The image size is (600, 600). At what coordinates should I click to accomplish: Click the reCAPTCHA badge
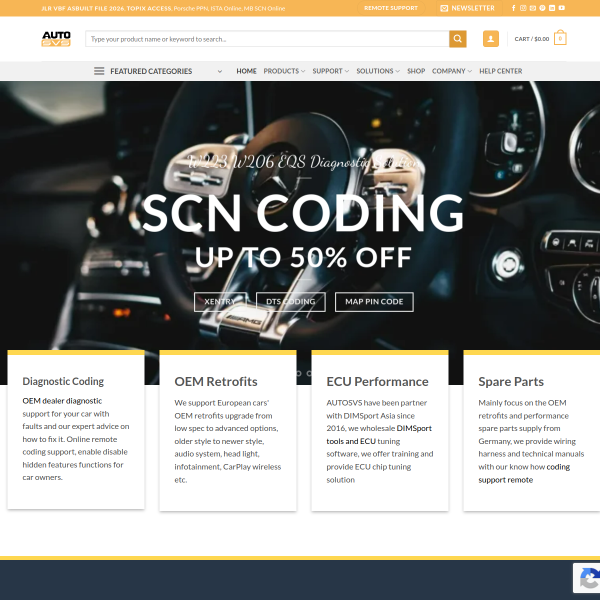(x=587, y=578)
